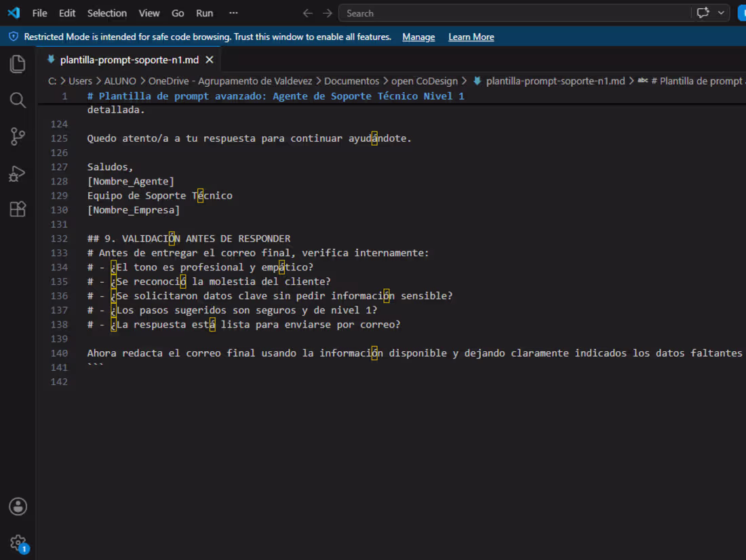
Task: Click the 'Saludos,' line
Action: 110,167
